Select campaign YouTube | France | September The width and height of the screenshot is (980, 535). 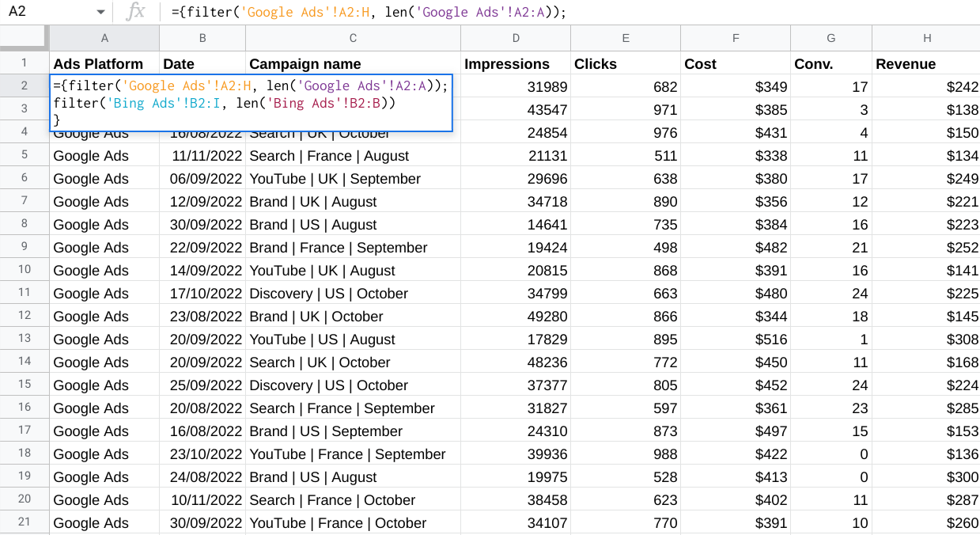pyautogui.click(x=353, y=454)
